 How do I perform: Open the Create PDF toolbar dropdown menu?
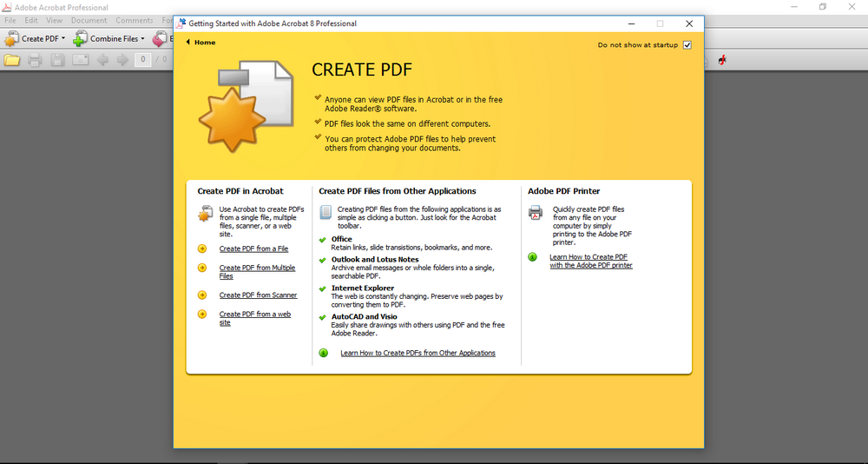click(35, 39)
